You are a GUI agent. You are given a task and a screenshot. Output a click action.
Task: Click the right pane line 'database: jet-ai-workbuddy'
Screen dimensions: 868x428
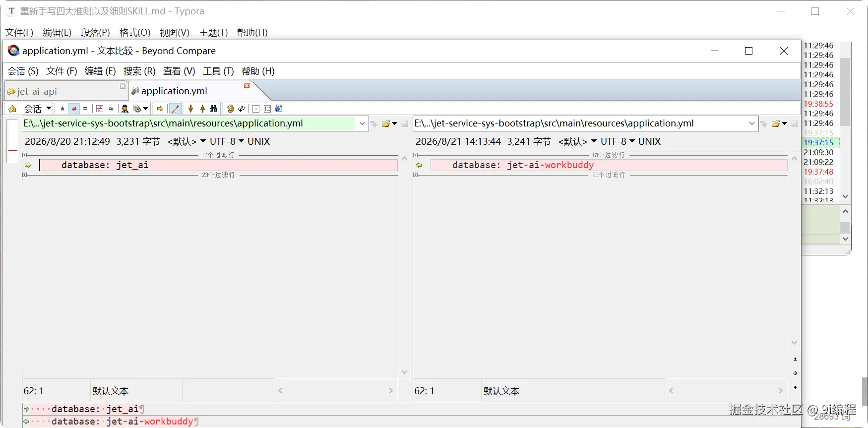coord(609,165)
